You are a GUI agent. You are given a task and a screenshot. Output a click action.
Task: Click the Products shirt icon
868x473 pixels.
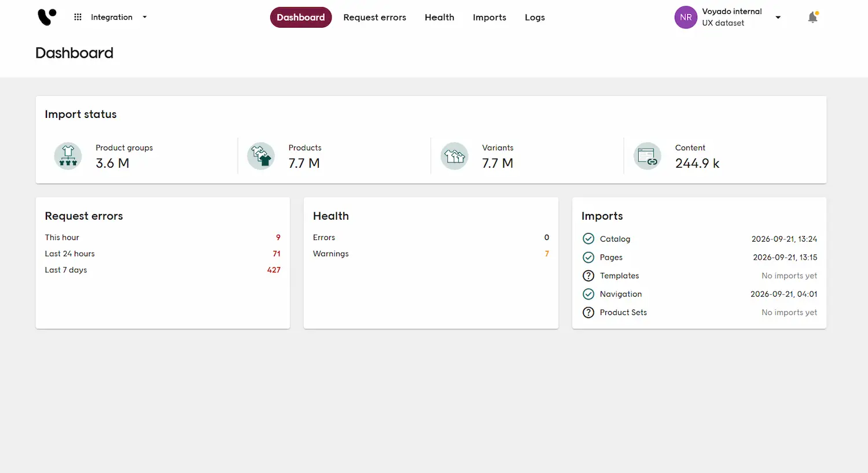pyautogui.click(x=261, y=156)
